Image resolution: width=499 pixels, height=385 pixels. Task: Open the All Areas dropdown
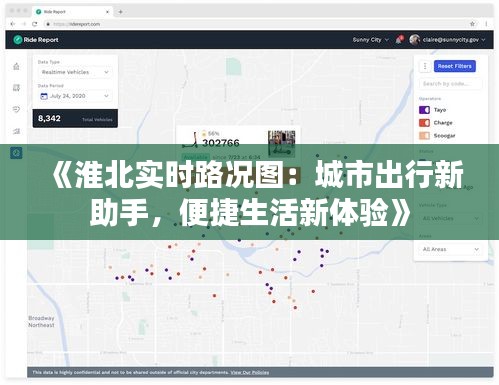point(450,249)
